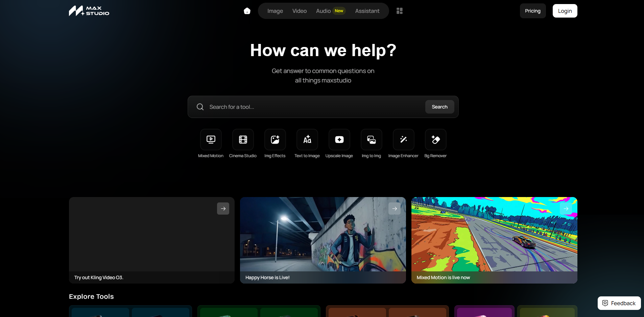Click the magnifier icon in search bar
This screenshot has height=317, width=644.
tap(200, 107)
